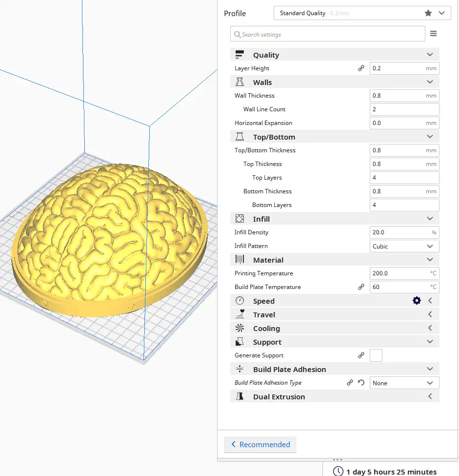Screen dimensions: 459x476
Task: Open Speed settings gear icon
Action: (x=417, y=301)
